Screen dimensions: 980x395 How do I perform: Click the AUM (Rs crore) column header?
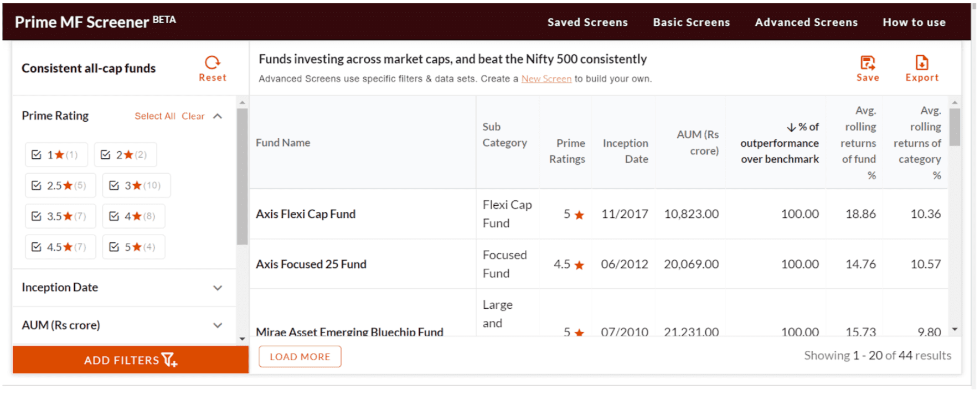click(x=698, y=143)
